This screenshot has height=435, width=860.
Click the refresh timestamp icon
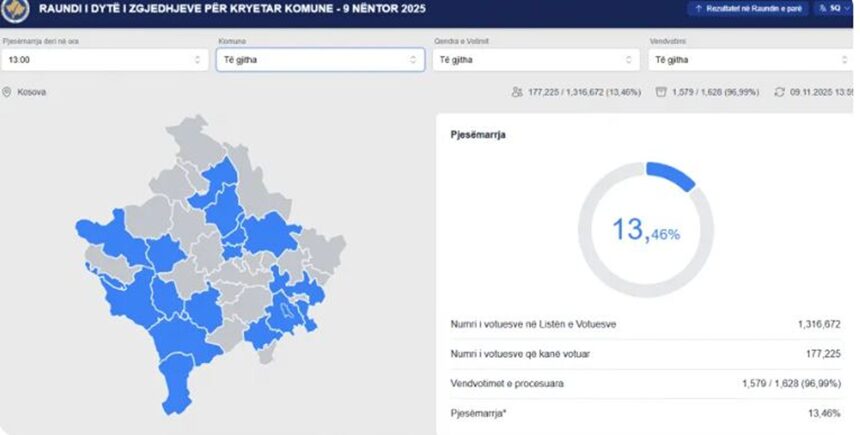pyautogui.click(x=780, y=92)
